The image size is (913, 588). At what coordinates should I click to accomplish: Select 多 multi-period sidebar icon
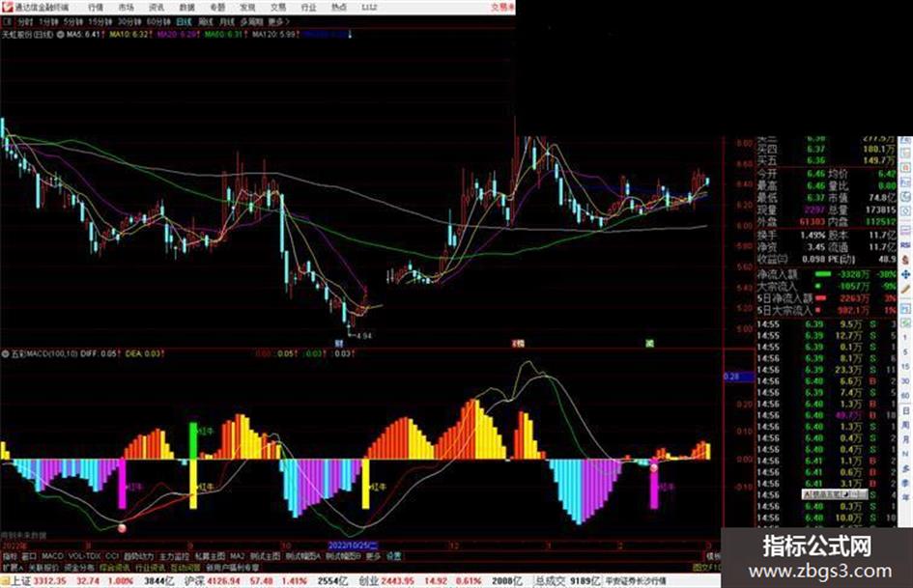click(905, 468)
